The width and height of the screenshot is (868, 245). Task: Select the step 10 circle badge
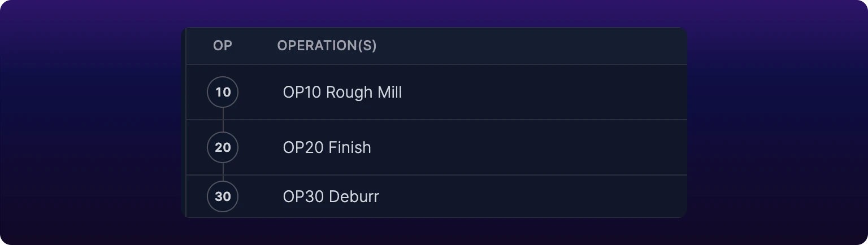click(x=223, y=92)
